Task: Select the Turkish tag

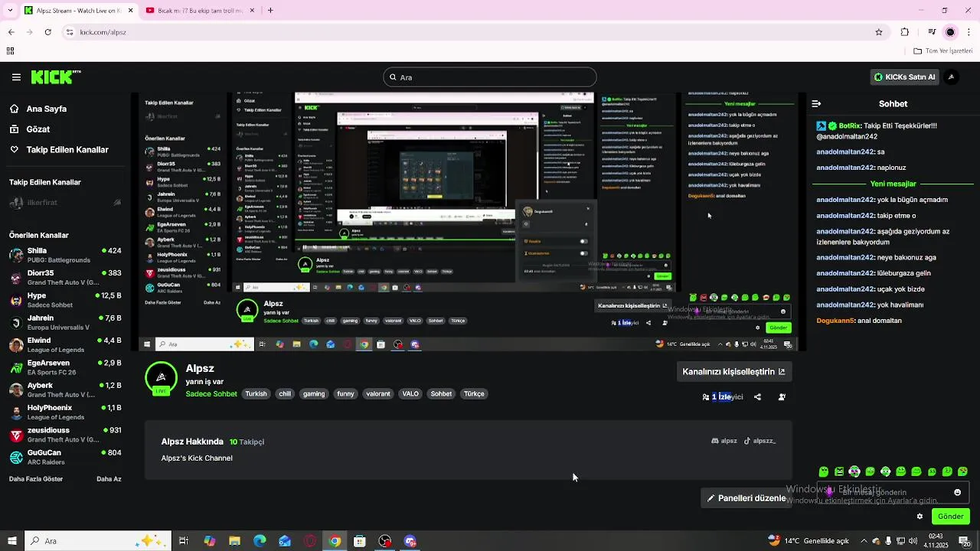Action: click(x=256, y=394)
